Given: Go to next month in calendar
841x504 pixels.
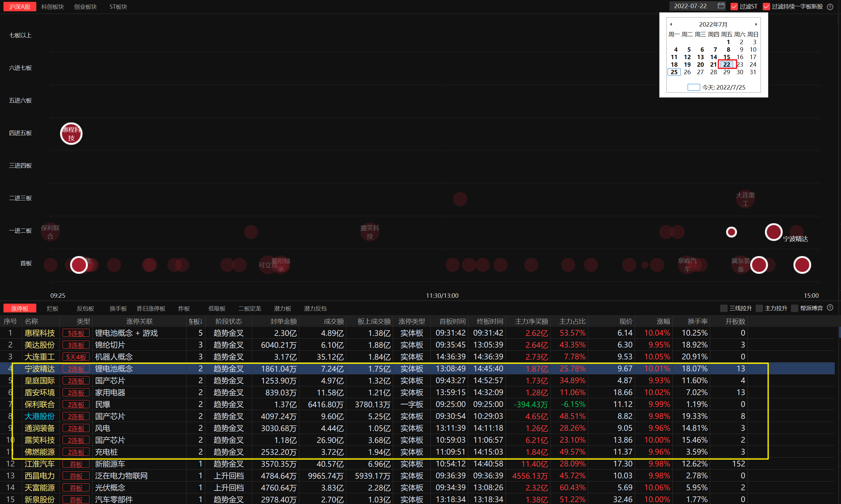Looking at the screenshot, I should [x=756, y=24].
